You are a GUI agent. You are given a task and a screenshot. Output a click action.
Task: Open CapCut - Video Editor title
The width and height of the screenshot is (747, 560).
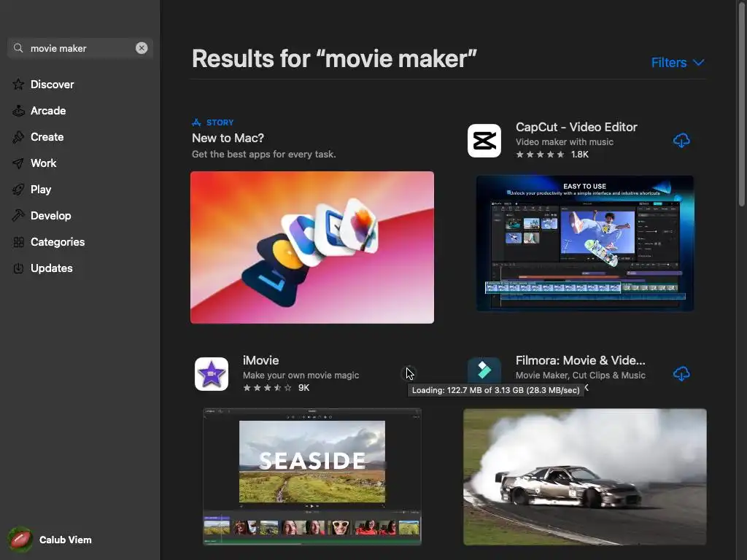click(x=576, y=127)
